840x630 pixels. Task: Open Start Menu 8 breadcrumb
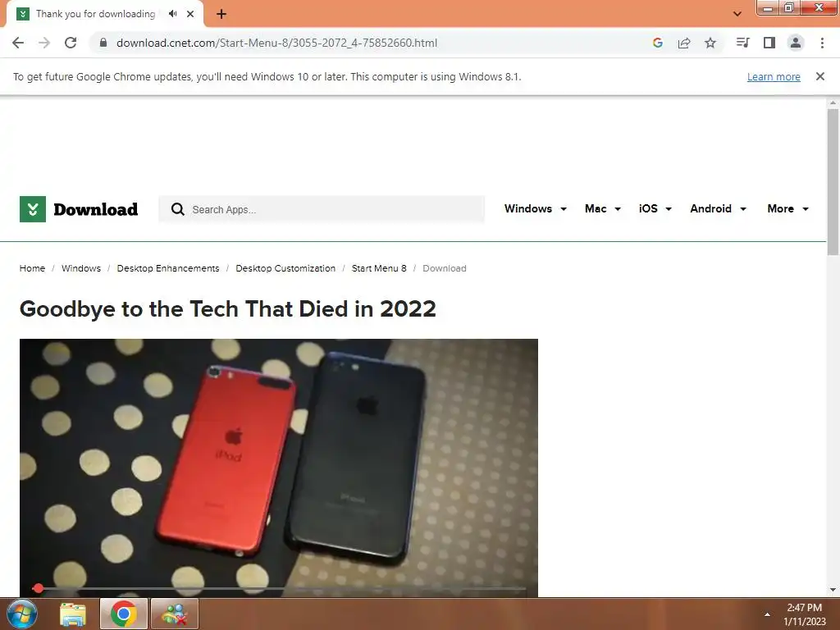379,268
